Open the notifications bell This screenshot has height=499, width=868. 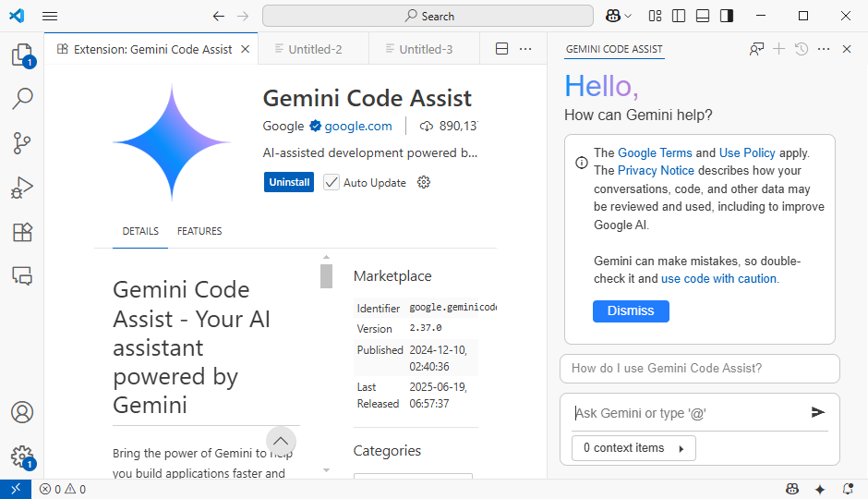coord(848,489)
